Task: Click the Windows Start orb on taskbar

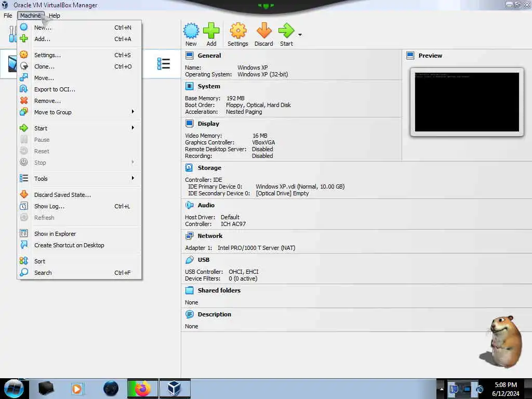Action: click(x=13, y=389)
